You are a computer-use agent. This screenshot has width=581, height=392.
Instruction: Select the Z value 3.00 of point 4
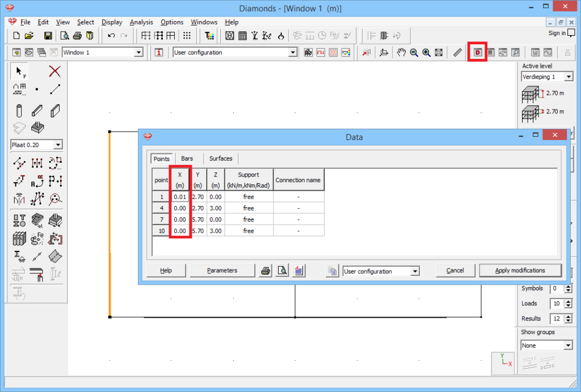(x=216, y=208)
